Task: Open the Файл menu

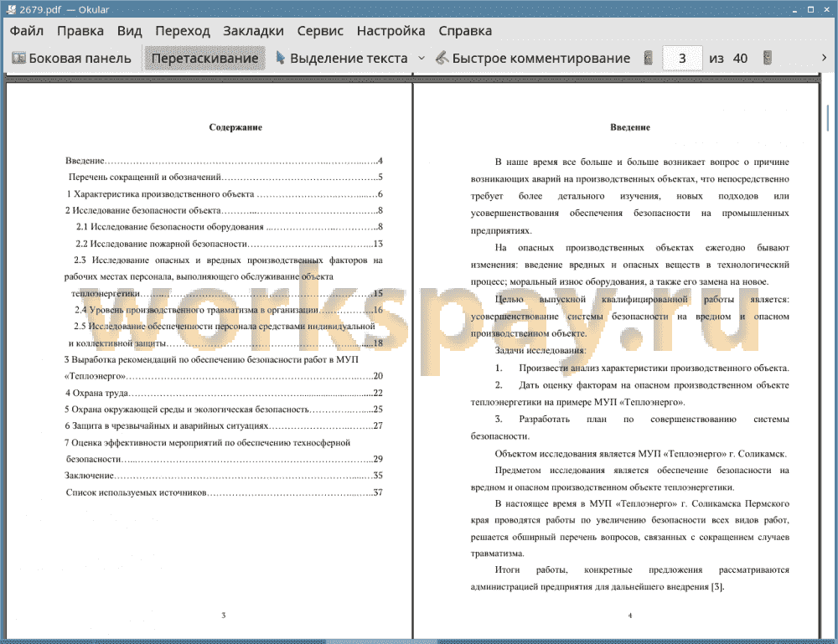Action: point(26,31)
